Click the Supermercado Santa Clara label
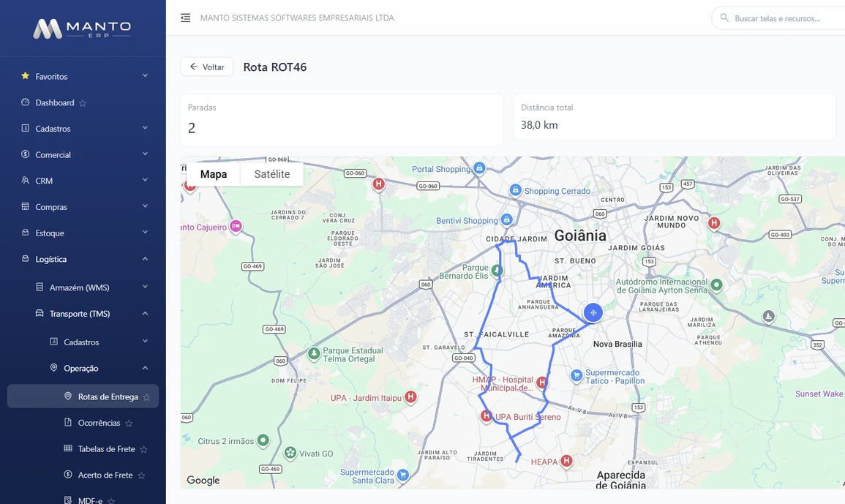This screenshot has height=504, width=845. point(367,476)
